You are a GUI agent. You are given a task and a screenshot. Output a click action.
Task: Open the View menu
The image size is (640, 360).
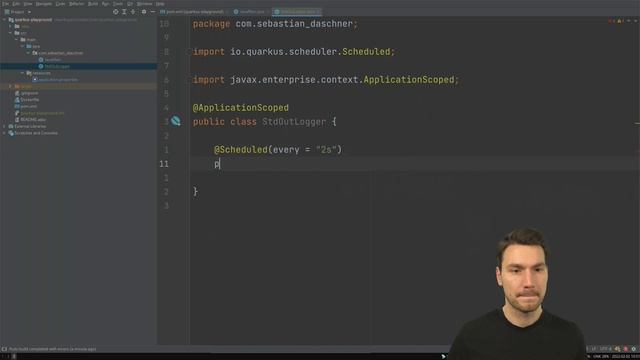pyautogui.click(x=28, y=4)
